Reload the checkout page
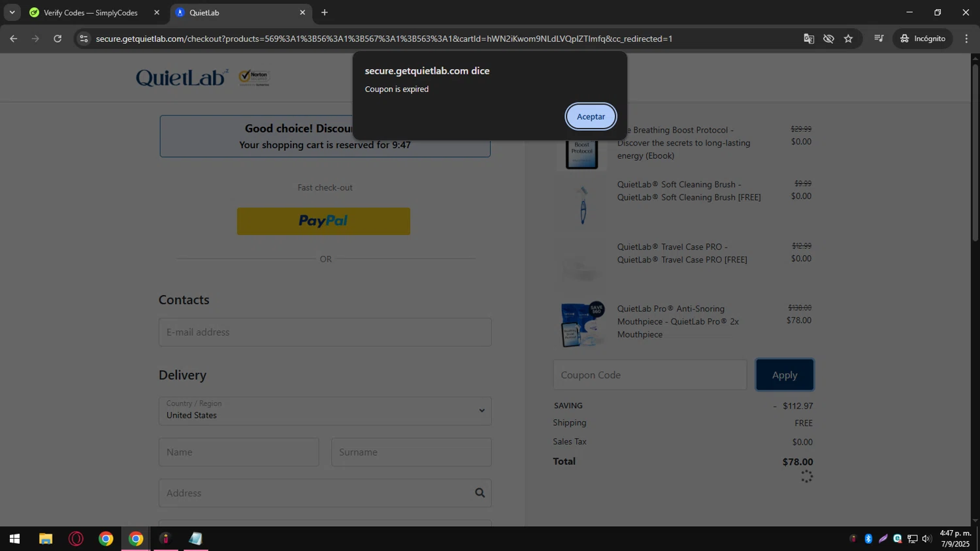Image resolution: width=980 pixels, height=551 pixels. click(57, 39)
